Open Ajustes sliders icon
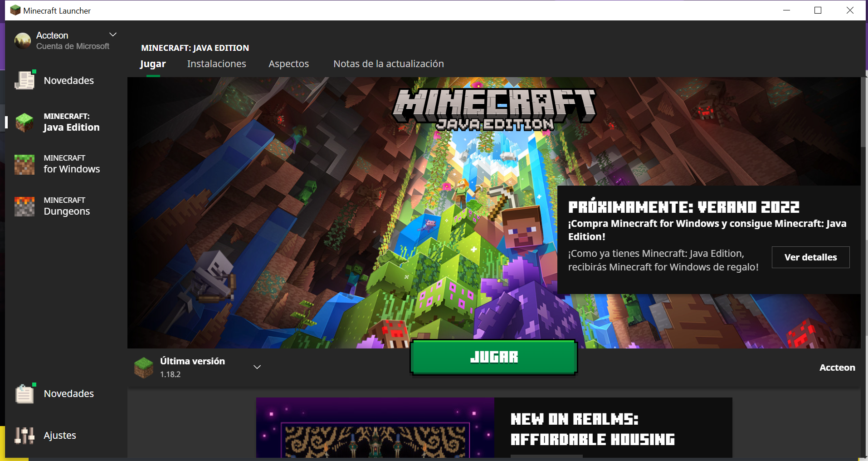Viewport: 868px width, 461px height. click(x=24, y=436)
